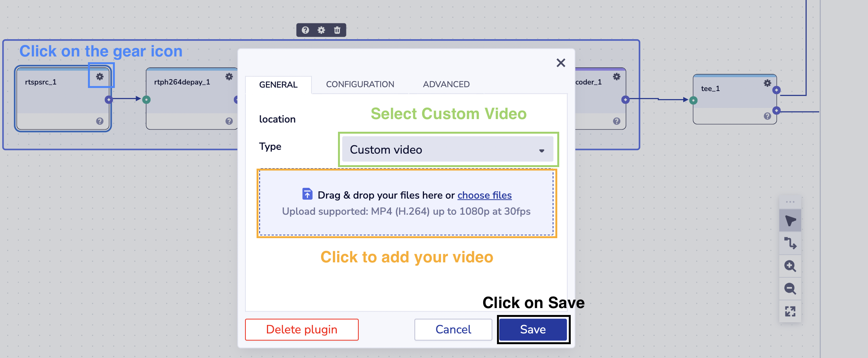Click the help icon in floating toolbar
Viewport: 868px width, 358px height.
[x=305, y=30]
